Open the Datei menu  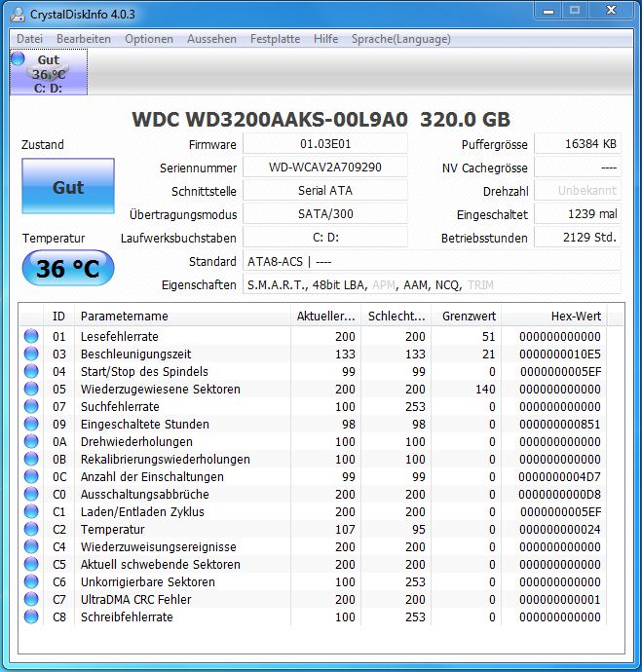click(x=29, y=39)
